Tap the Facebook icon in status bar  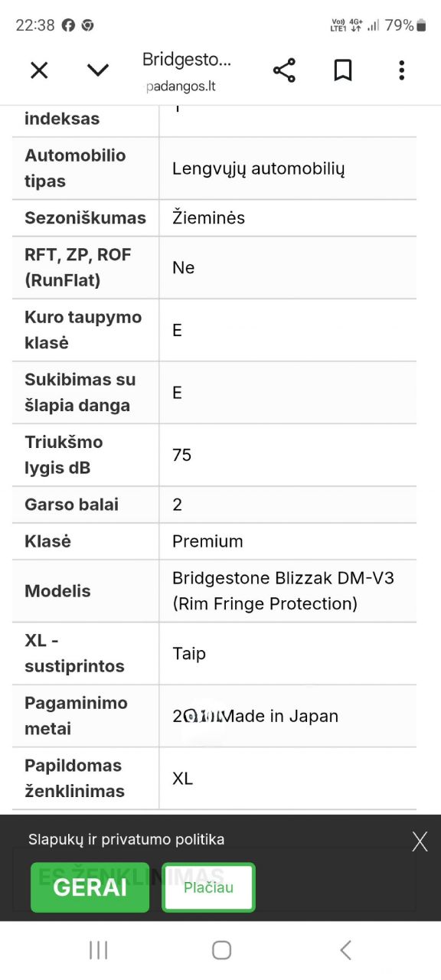tap(68, 24)
